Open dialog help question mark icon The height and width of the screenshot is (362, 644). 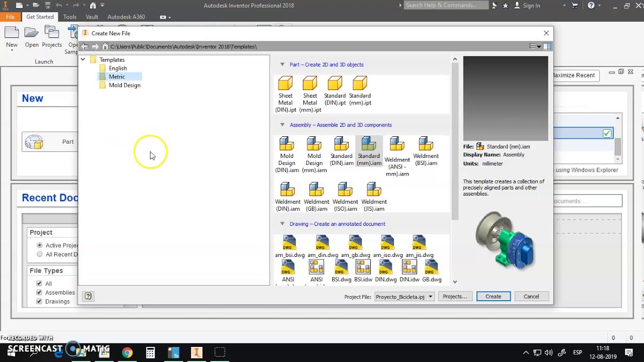coord(88,296)
